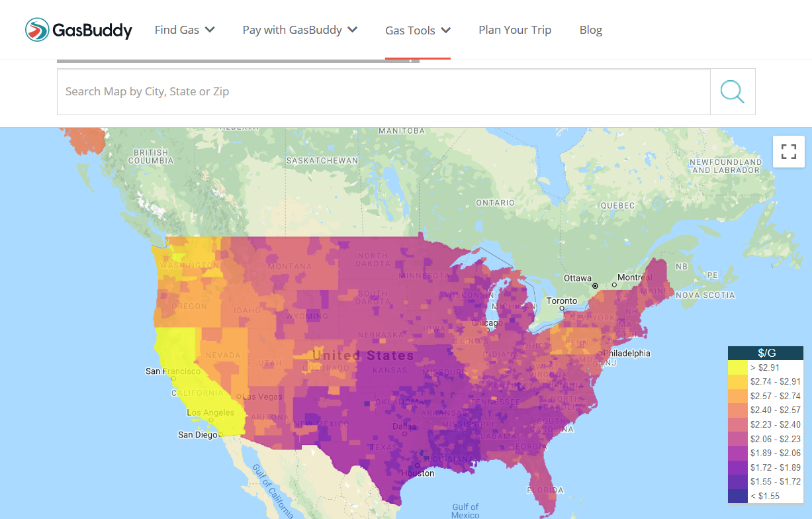Click the $2.23 - $2.40 legend swatch
The height and width of the screenshot is (519, 812).
pos(738,424)
